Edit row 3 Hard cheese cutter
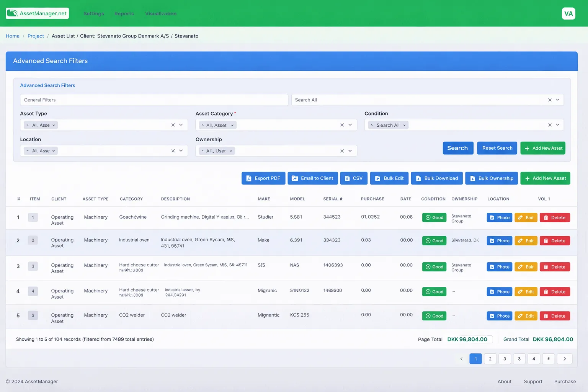This screenshot has width=588, height=392. coord(526,267)
